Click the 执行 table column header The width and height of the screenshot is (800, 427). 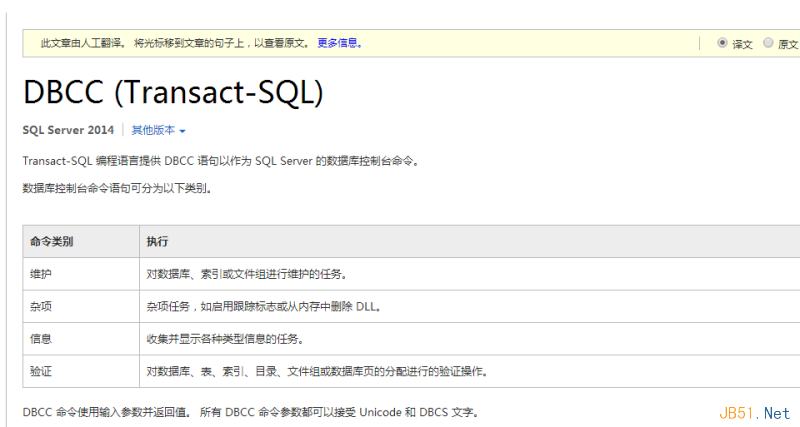157,242
